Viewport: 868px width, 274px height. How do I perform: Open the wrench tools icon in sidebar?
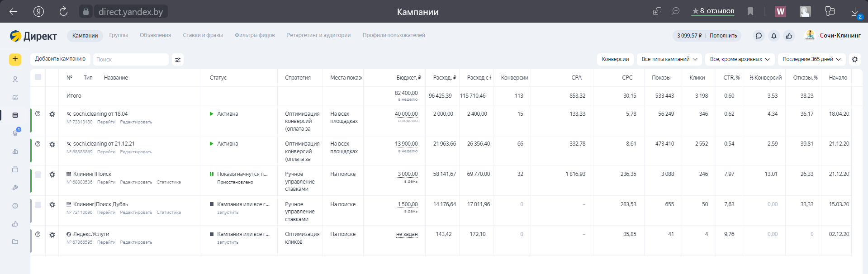tap(15, 188)
